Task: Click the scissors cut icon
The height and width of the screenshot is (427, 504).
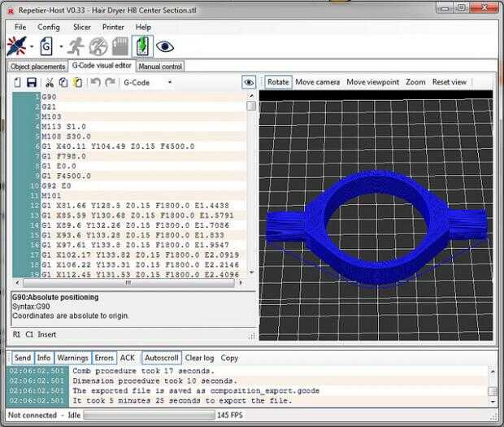Action: tap(49, 82)
